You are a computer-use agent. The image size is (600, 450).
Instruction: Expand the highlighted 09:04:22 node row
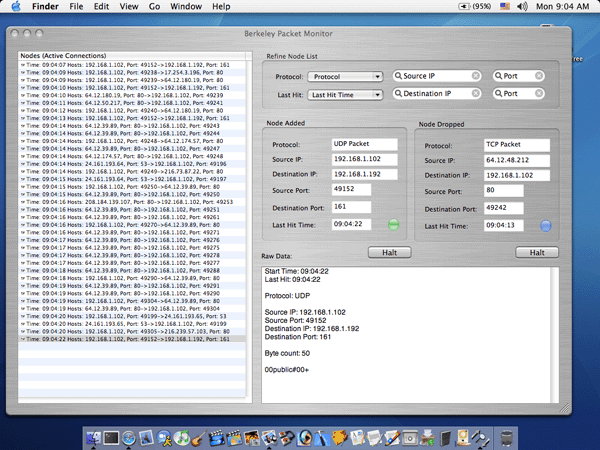coord(23,339)
